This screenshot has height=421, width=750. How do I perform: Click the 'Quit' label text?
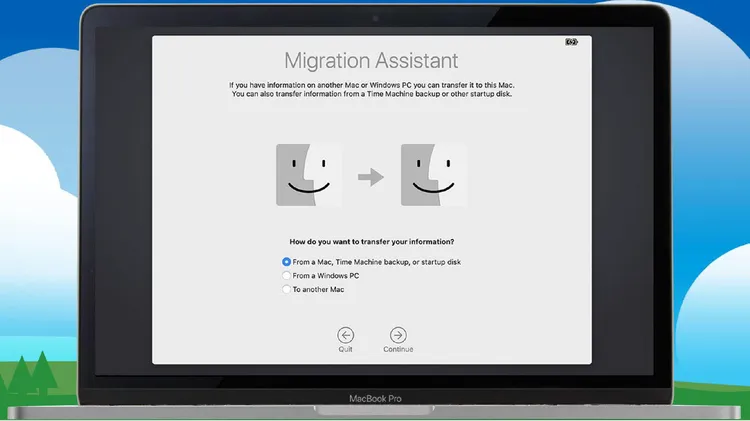point(345,349)
